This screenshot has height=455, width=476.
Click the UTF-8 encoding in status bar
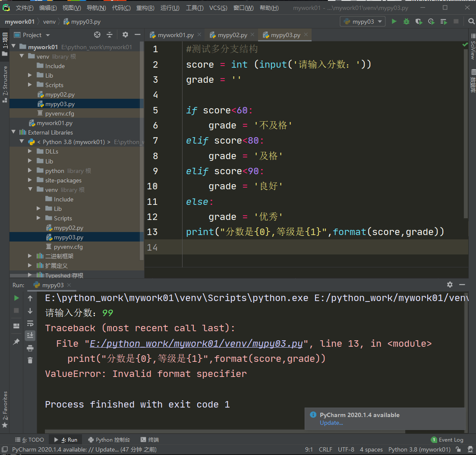(346, 449)
